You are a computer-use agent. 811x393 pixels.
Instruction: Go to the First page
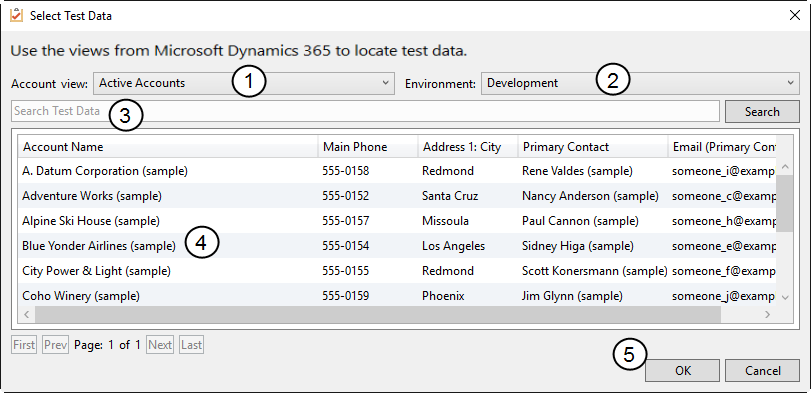[24, 345]
